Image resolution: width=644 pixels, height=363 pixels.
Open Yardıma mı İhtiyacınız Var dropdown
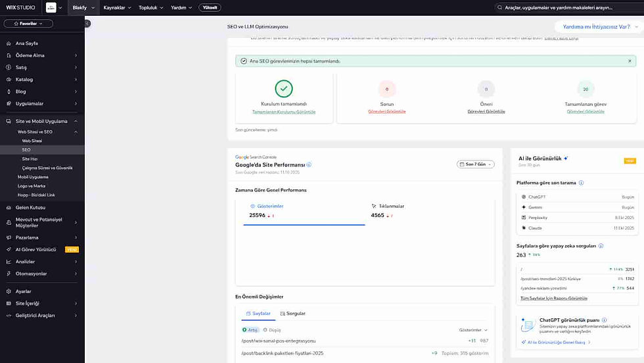coord(599,27)
